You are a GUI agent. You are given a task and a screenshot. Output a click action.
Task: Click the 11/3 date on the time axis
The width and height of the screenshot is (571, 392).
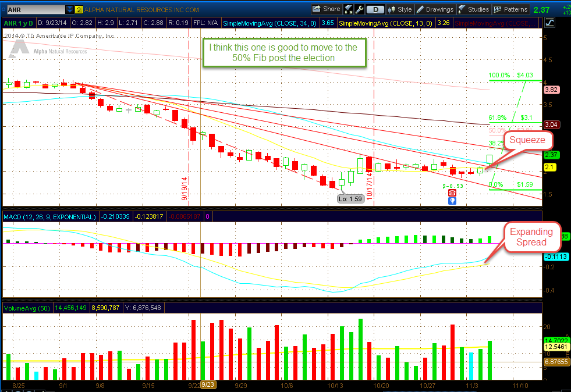point(471,386)
